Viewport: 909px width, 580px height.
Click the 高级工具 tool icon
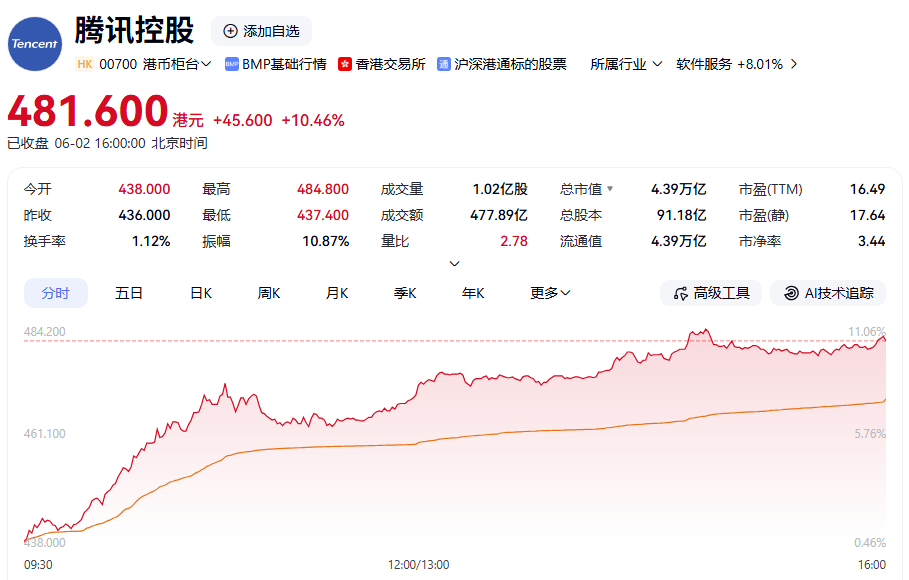(x=681, y=293)
